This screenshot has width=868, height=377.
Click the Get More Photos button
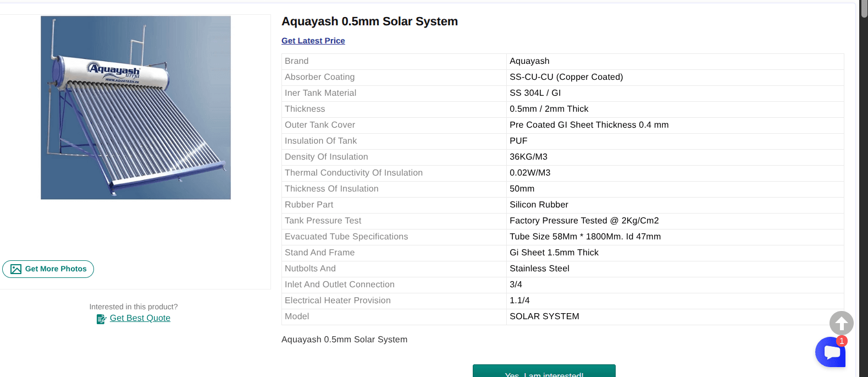pos(48,269)
